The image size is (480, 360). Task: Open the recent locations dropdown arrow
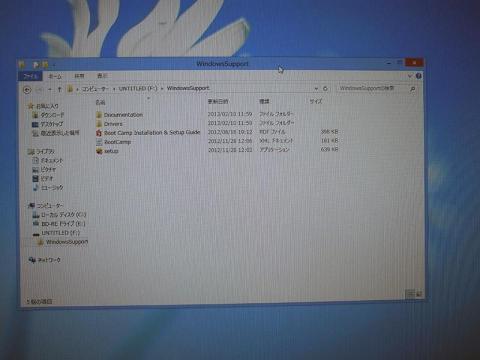pyautogui.click(x=50, y=89)
